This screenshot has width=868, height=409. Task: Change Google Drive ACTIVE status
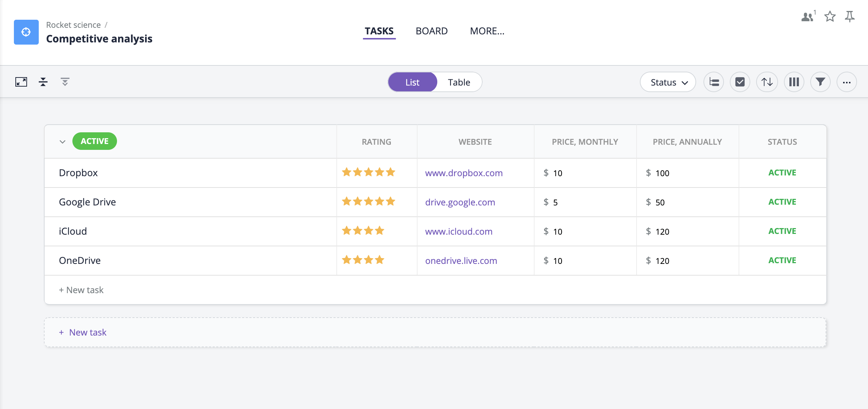[x=782, y=202]
